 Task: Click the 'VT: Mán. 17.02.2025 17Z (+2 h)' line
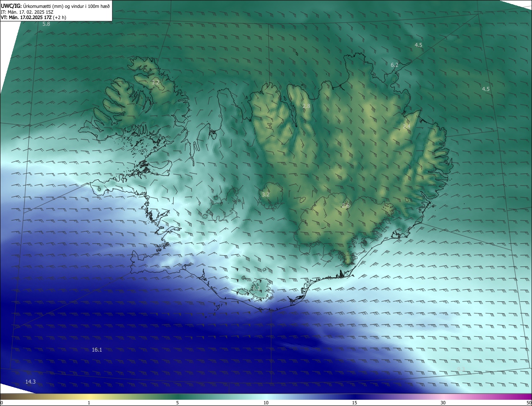[x=33, y=17]
